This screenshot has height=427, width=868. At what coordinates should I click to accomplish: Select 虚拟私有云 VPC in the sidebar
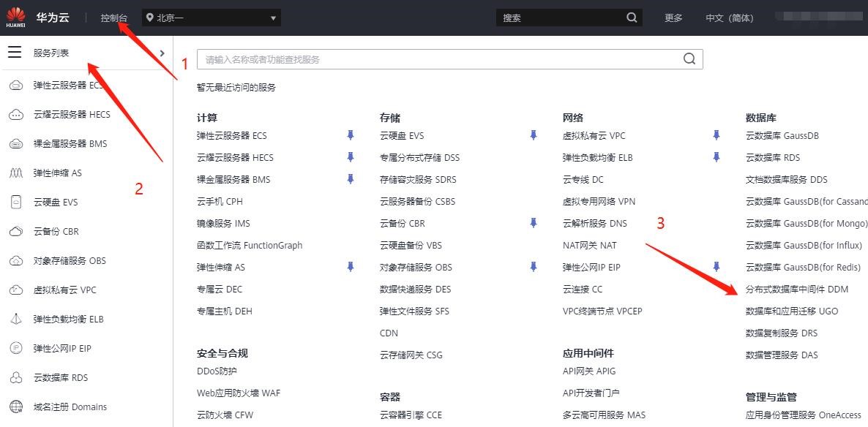tap(64, 290)
